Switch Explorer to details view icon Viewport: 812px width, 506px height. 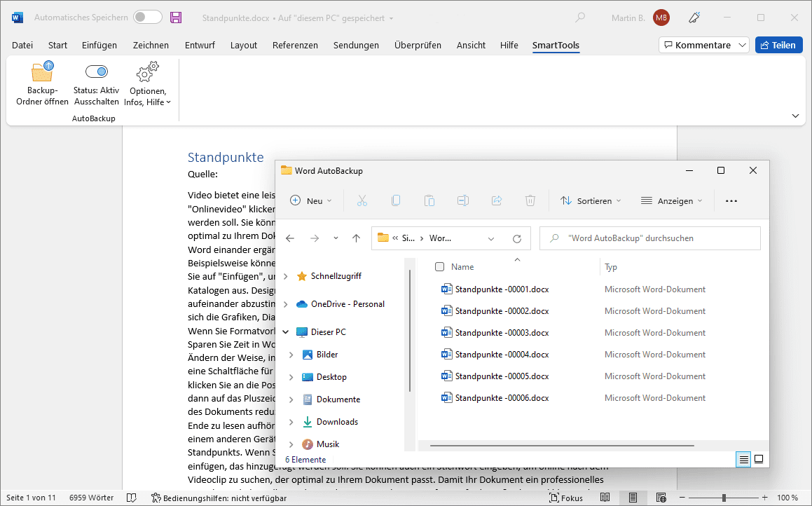coord(743,460)
